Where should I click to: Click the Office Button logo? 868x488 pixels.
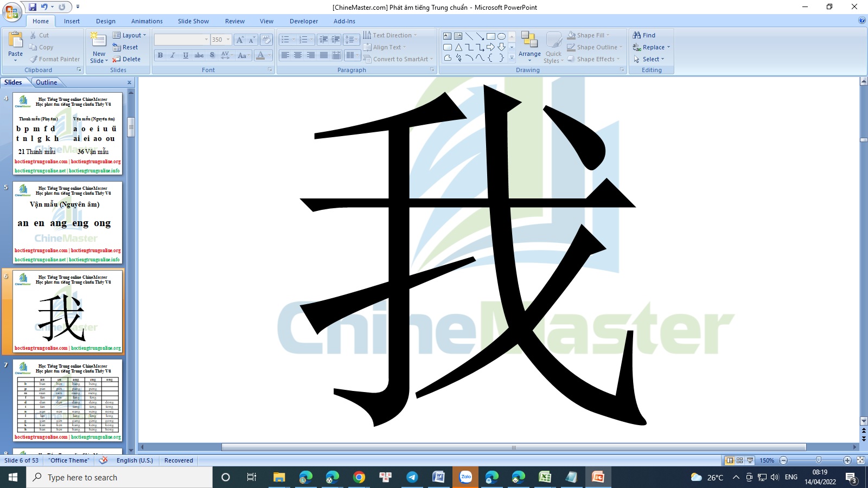point(11,11)
